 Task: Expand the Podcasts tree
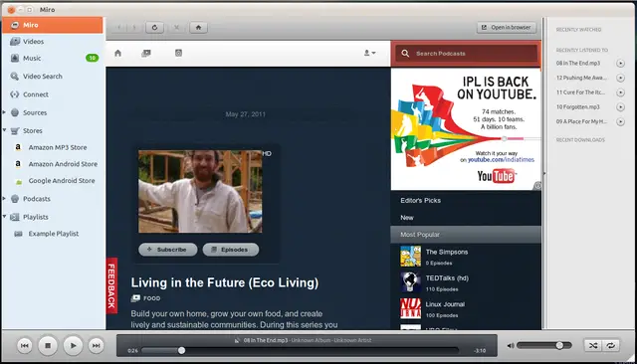point(4,199)
